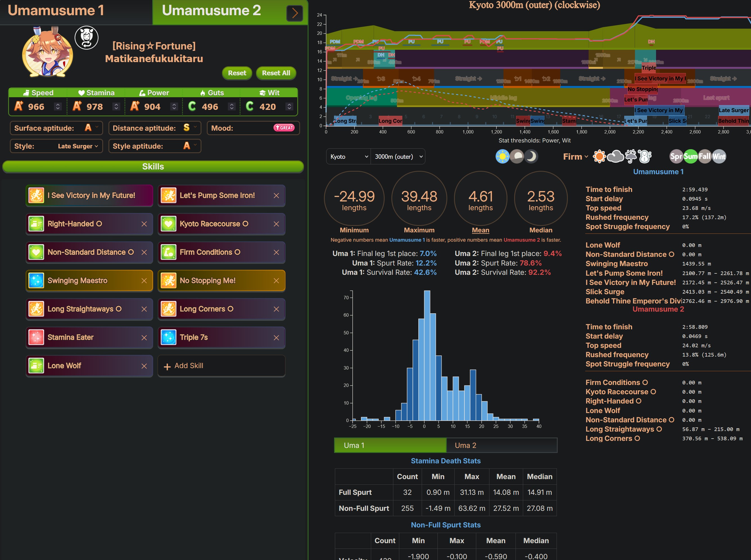751x560 pixels.
Task: Select the Fall season toggle
Action: click(x=705, y=157)
